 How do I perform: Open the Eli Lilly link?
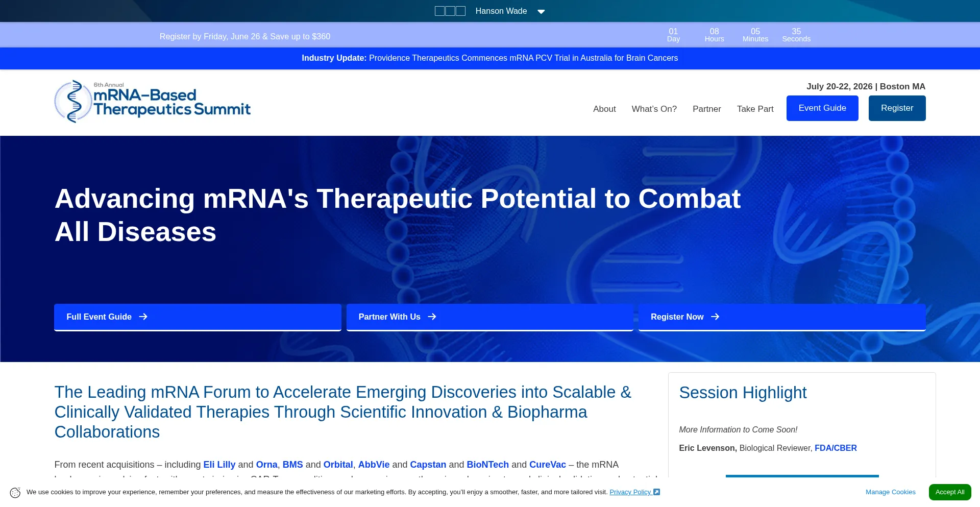click(x=219, y=465)
